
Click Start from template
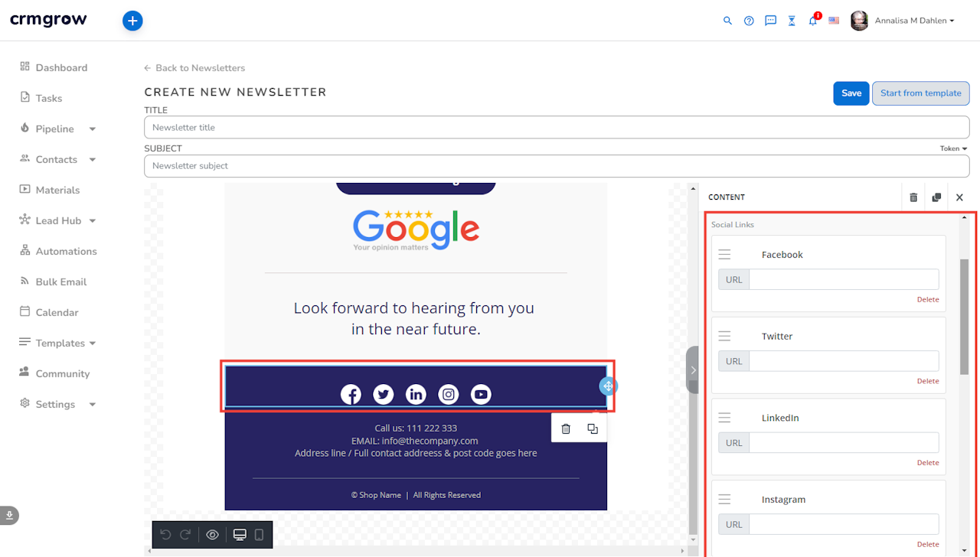click(x=921, y=93)
